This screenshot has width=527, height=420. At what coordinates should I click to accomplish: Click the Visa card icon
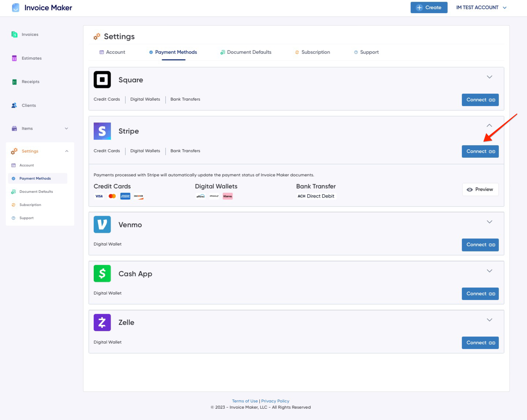(x=99, y=196)
